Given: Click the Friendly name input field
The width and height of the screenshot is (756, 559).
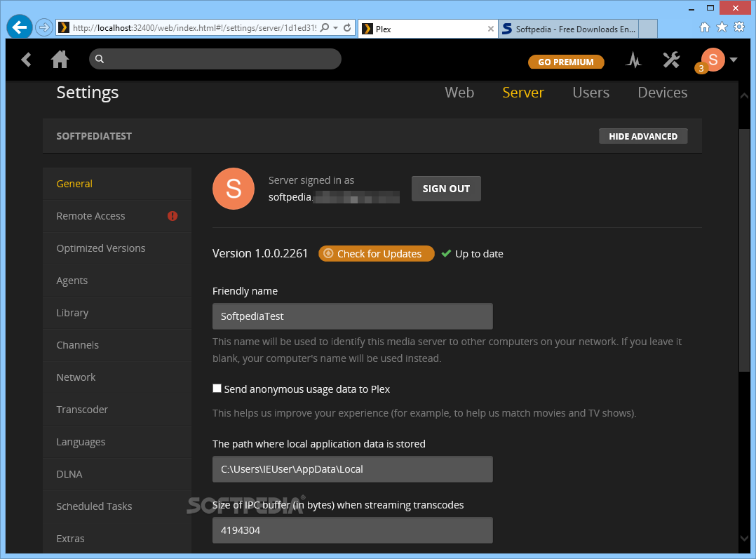Looking at the screenshot, I should 353,316.
